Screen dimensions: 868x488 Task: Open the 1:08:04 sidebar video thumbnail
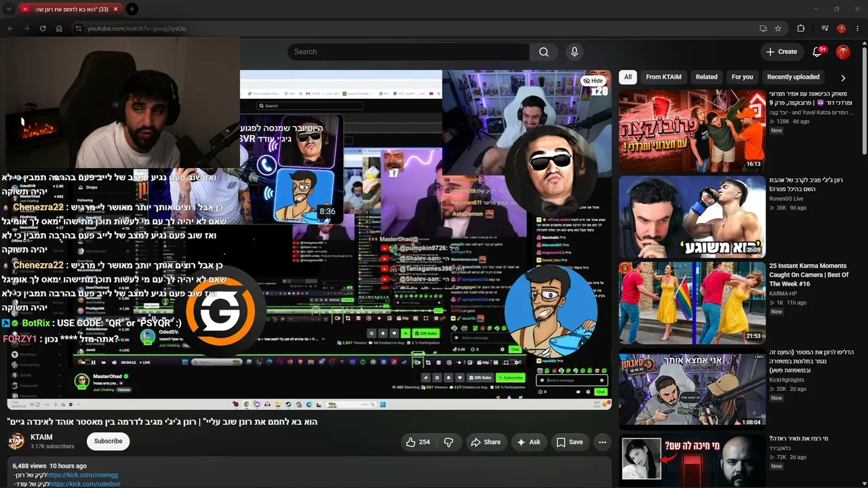click(x=692, y=389)
